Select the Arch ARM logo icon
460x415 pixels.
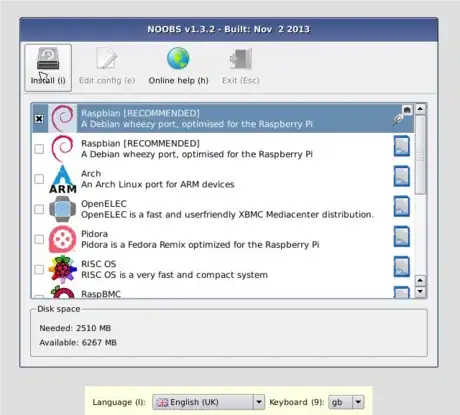(63, 179)
